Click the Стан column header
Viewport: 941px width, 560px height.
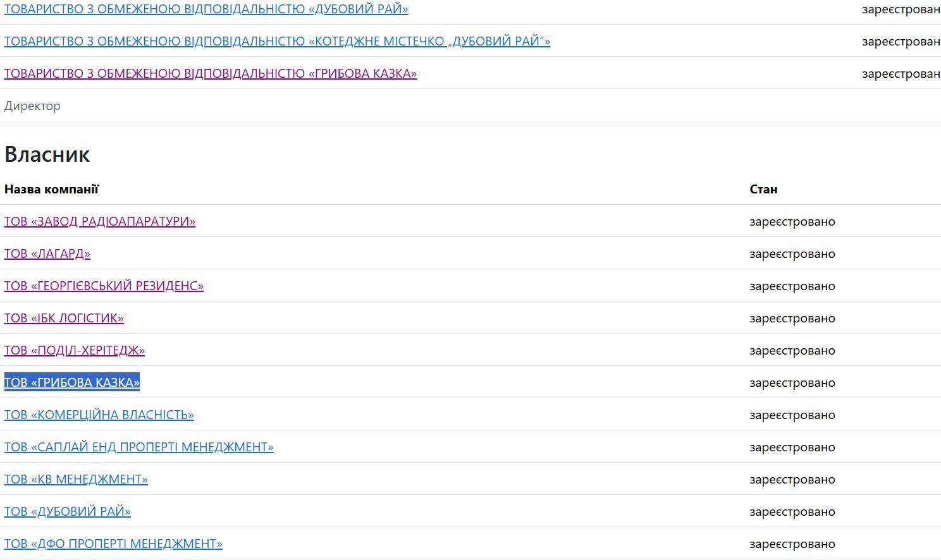(x=763, y=189)
